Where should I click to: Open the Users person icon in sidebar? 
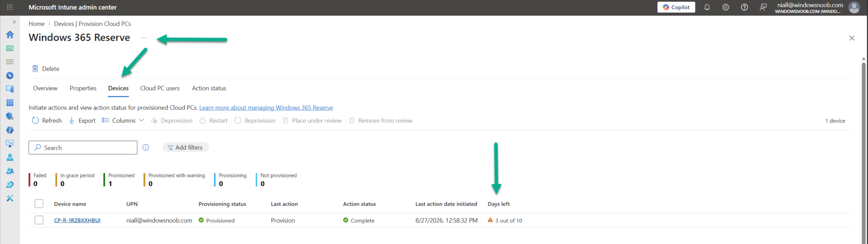10,157
